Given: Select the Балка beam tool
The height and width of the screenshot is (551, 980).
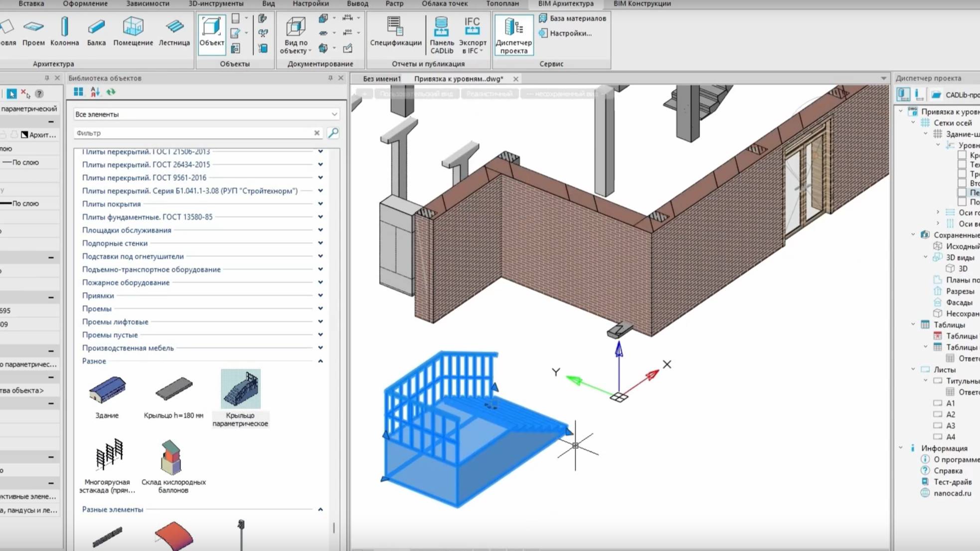Looking at the screenshot, I should [x=96, y=31].
